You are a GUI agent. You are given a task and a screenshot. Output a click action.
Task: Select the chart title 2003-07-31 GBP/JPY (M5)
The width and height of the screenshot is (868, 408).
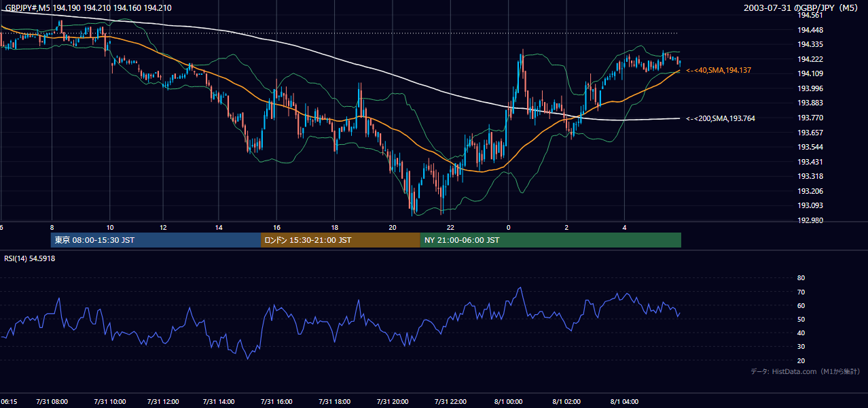[801, 7]
